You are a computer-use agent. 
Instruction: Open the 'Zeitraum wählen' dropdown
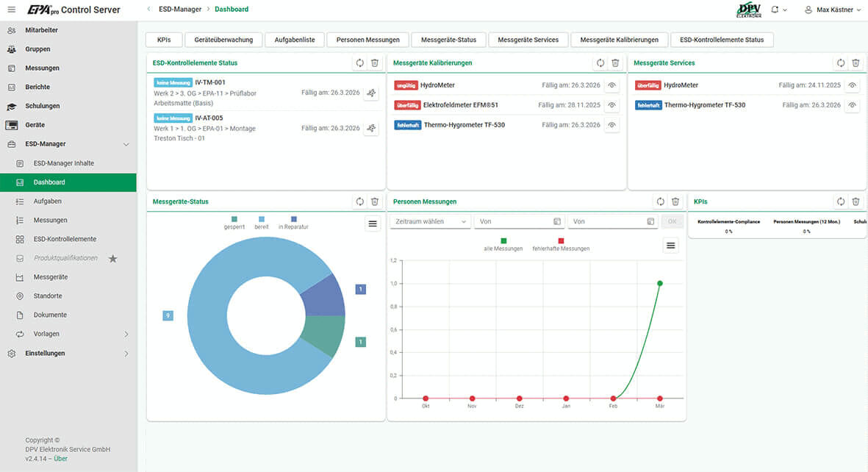[430, 221]
